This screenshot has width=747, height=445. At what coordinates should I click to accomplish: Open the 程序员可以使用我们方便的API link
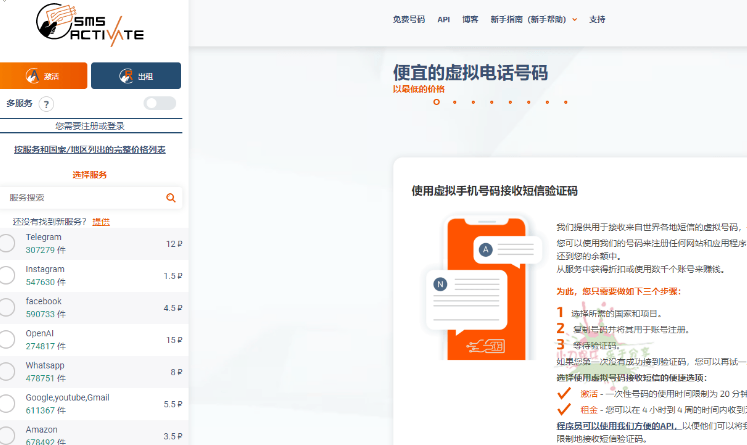point(617,426)
